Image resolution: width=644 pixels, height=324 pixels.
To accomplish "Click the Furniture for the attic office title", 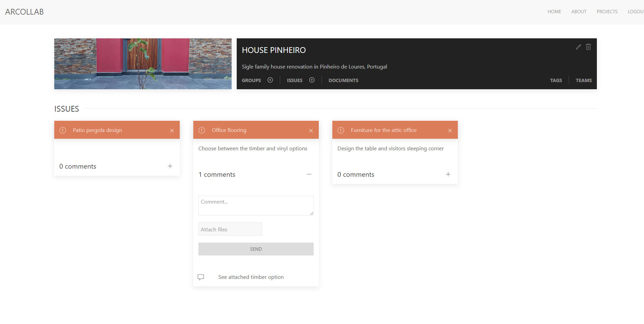I will 384,130.
